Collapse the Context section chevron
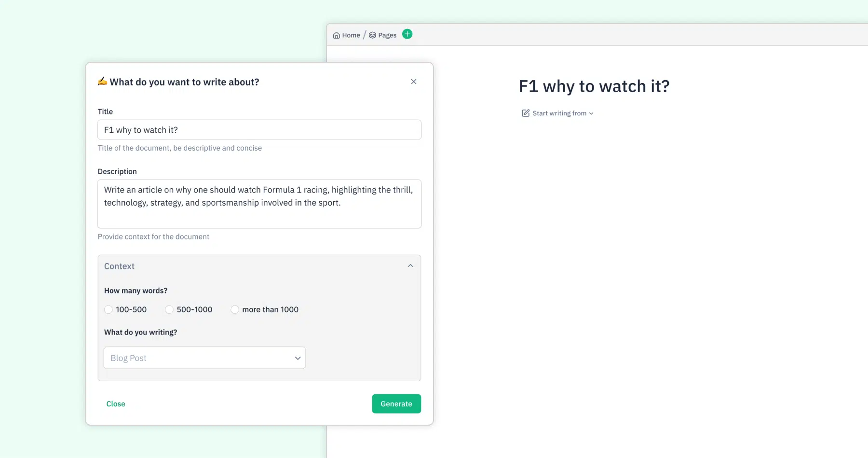The height and width of the screenshot is (458, 868). [410, 266]
